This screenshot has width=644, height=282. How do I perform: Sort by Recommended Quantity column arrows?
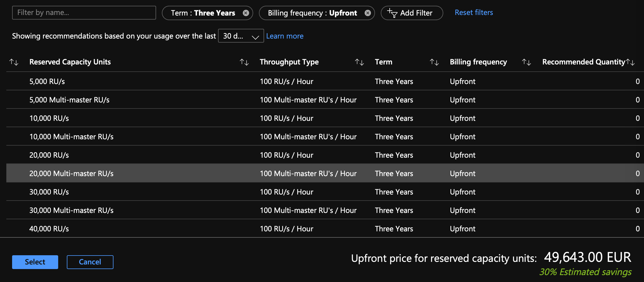(x=630, y=62)
